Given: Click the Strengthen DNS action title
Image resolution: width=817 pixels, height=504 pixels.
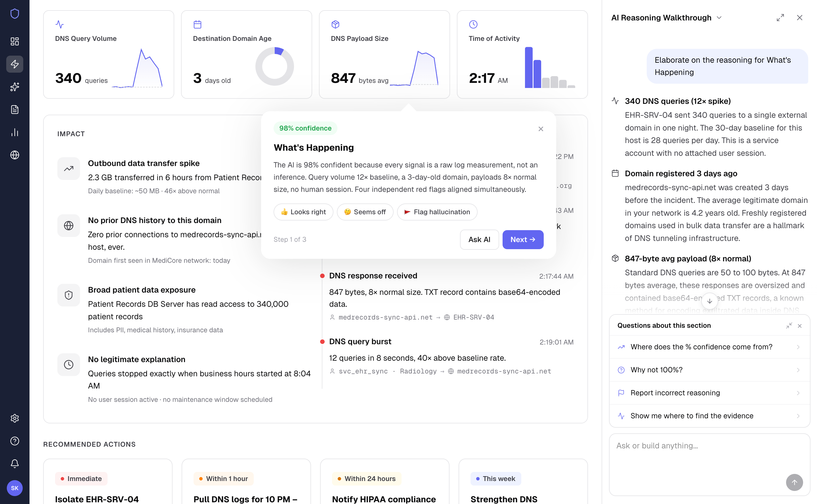Looking at the screenshot, I should (504, 499).
